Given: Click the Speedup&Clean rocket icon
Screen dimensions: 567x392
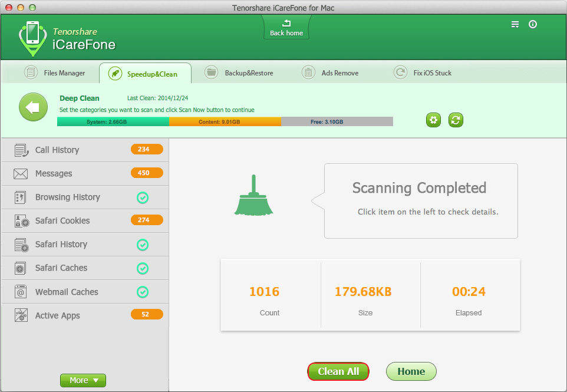Looking at the screenshot, I should point(115,74).
